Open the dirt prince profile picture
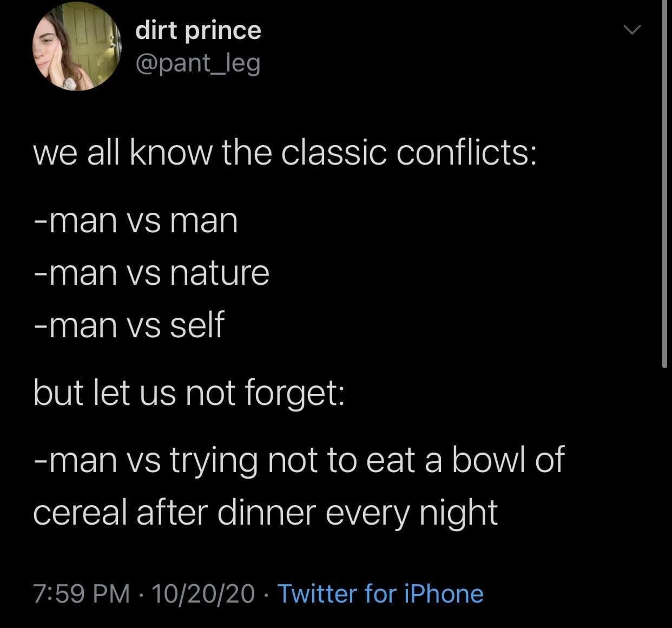 76,46
